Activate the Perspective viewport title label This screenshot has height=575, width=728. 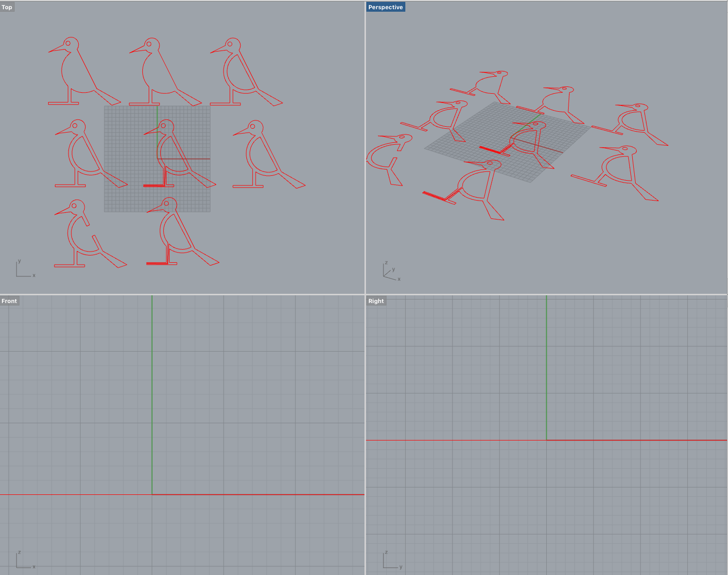point(385,7)
